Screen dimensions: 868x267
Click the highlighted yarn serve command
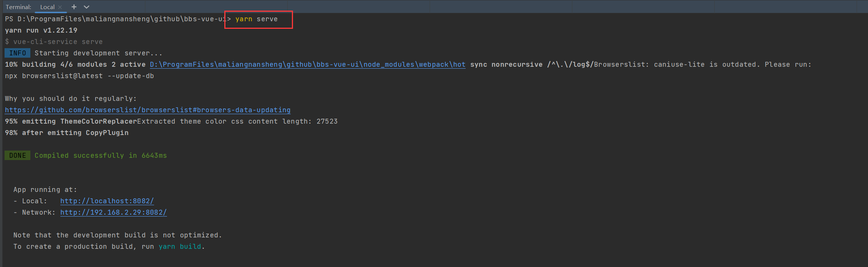[257, 19]
